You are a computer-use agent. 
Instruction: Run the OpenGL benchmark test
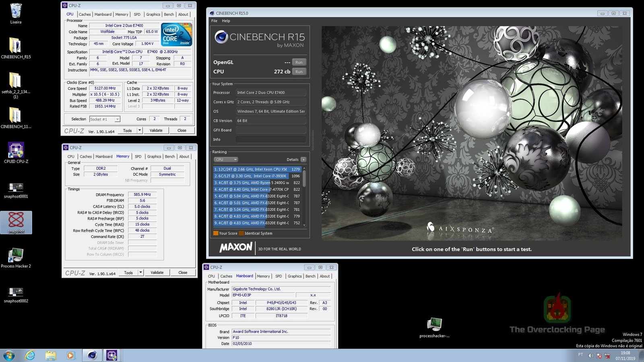[299, 62]
